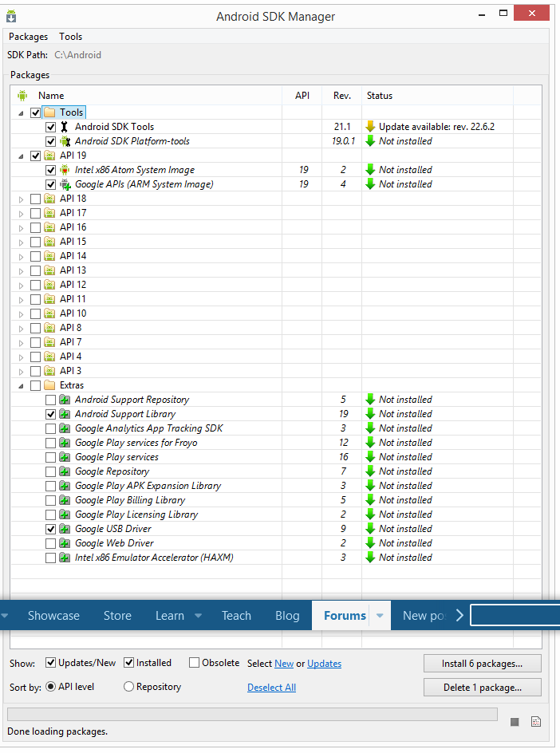This screenshot has height=753, width=560.
Task: Click the right chevron on the blue navigation bar
Action: [459, 615]
